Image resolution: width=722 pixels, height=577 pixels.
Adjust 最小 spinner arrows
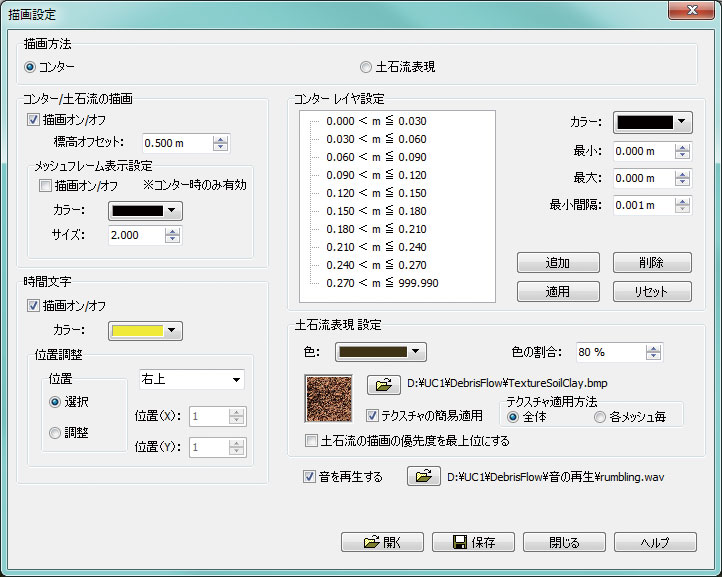point(682,151)
